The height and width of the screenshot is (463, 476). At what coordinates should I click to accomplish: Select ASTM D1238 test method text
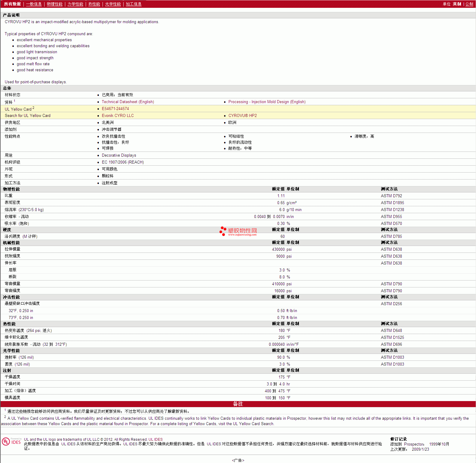pos(392,210)
